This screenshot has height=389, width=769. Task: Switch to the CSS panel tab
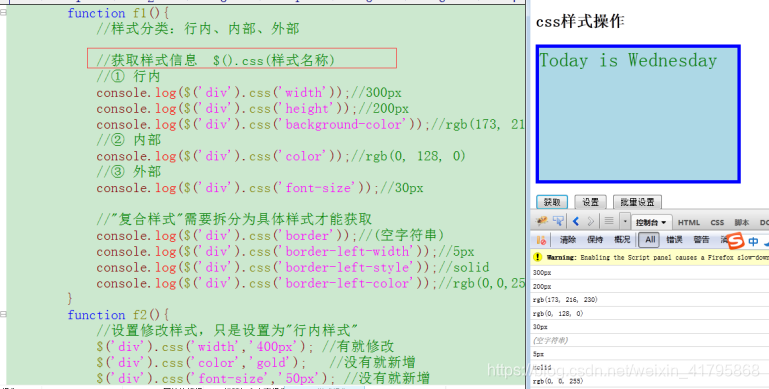(x=717, y=222)
